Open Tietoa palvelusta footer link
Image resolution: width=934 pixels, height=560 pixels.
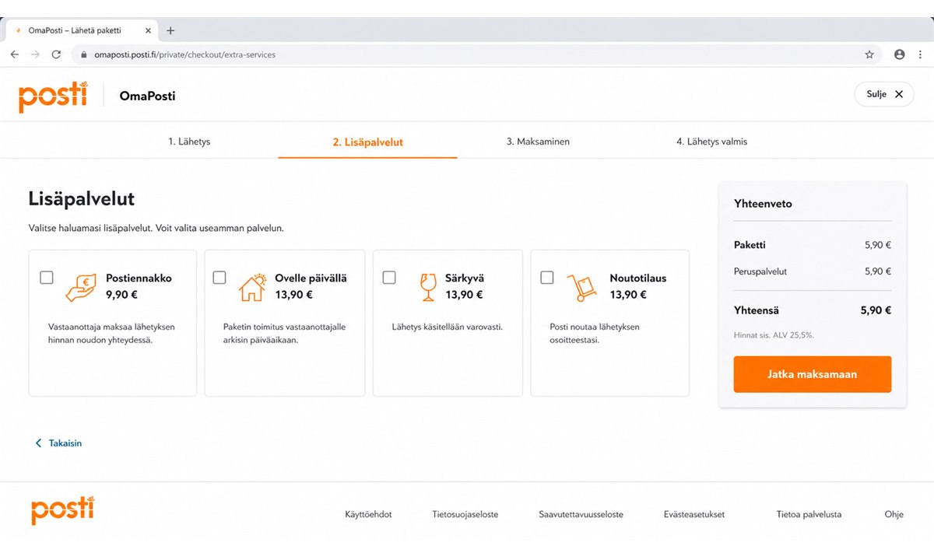[809, 514]
